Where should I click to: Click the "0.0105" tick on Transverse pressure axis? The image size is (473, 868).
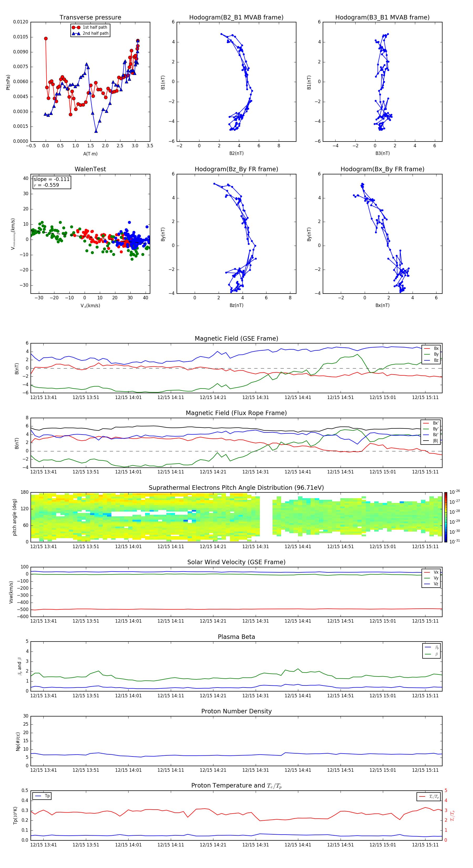point(20,37)
